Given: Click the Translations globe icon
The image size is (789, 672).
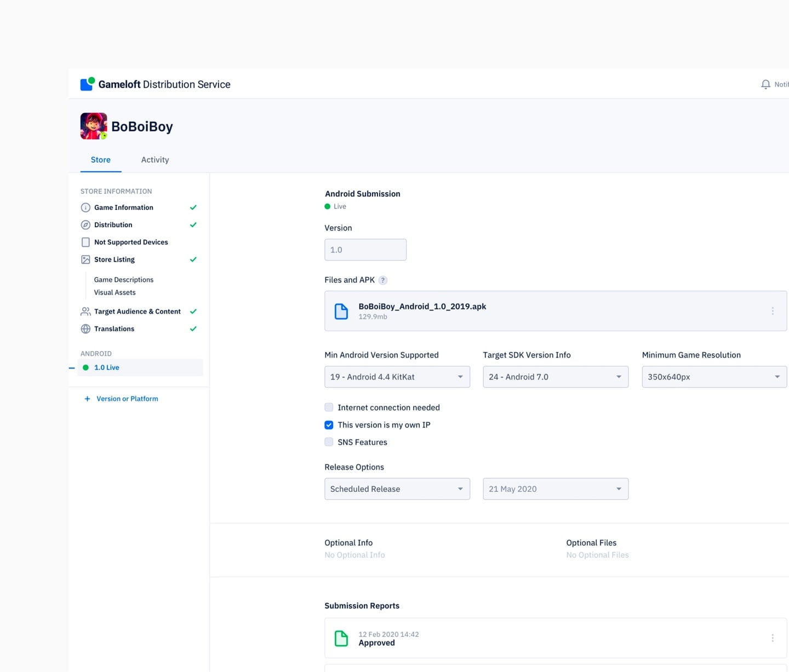Looking at the screenshot, I should 85,329.
